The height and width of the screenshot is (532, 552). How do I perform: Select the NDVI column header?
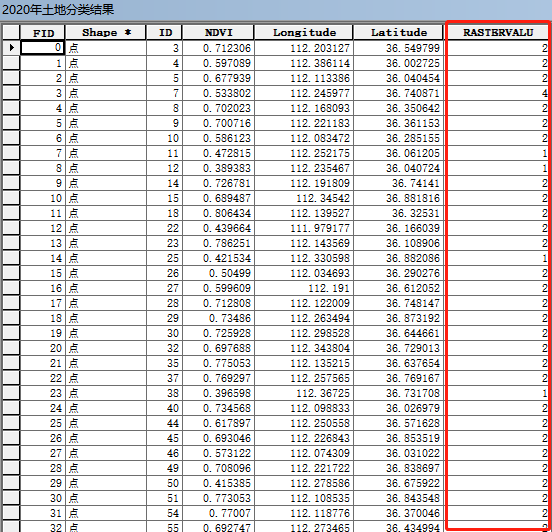click(x=218, y=33)
